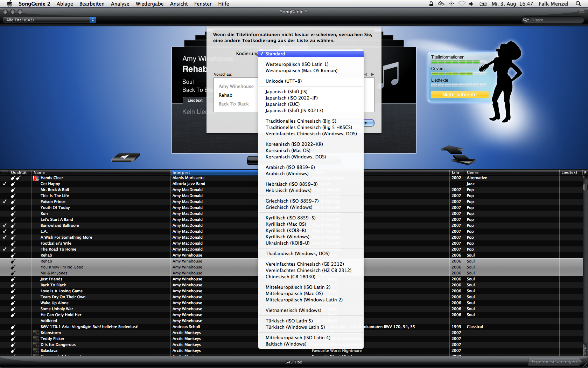This screenshot has height=368, width=588.
Task: Click quality guitar icon in Get Happy row
Action: [x=13, y=184]
